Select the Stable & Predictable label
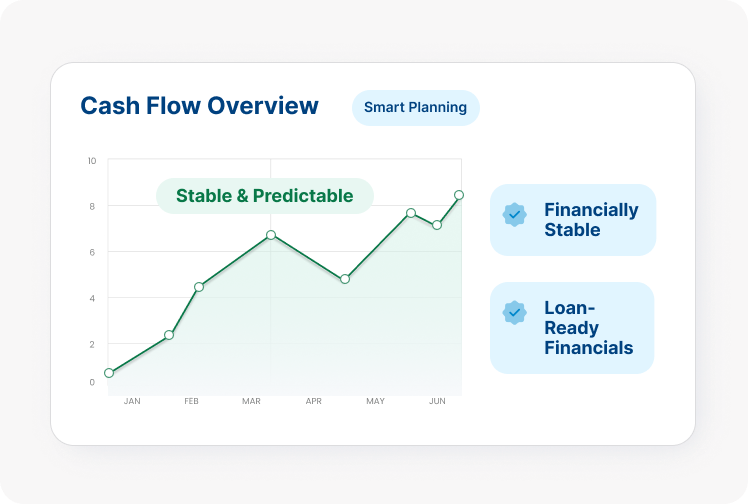This screenshot has width=748, height=504. [x=264, y=196]
